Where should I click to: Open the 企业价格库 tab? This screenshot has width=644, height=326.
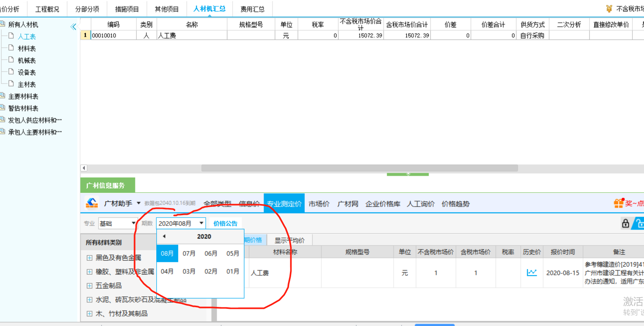(x=383, y=204)
